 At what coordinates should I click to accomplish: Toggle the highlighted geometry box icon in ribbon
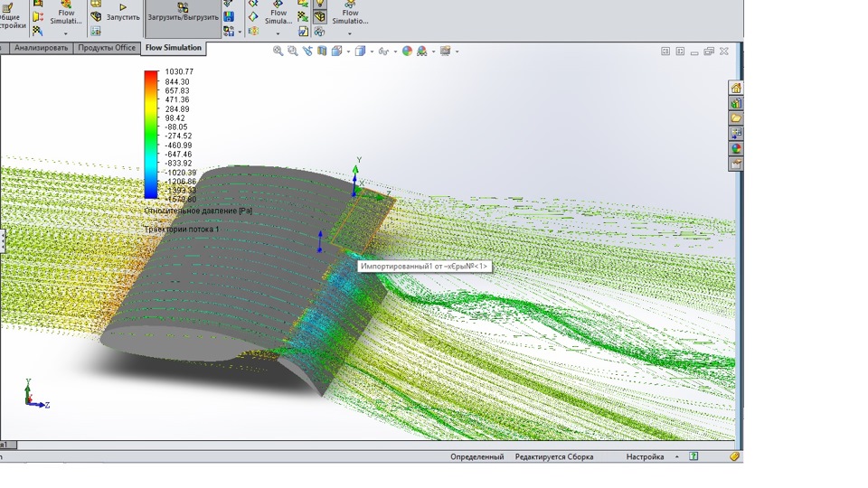[x=319, y=17]
